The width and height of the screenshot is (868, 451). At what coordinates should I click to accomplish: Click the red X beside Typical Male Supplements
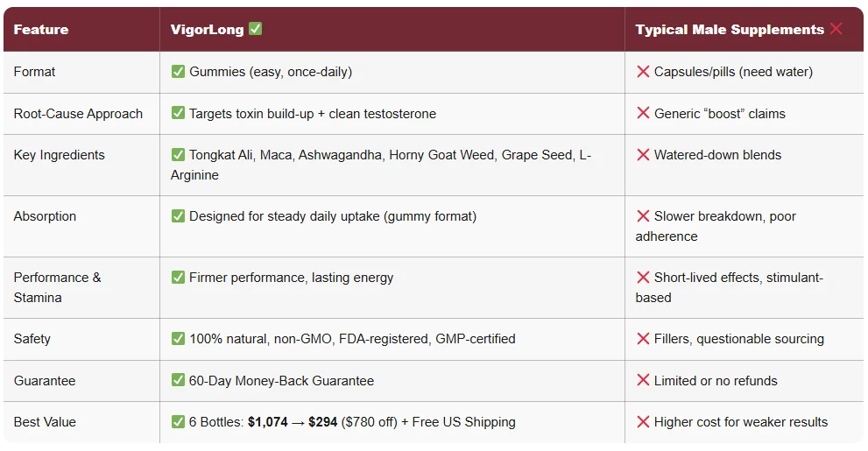pos(836,29)
